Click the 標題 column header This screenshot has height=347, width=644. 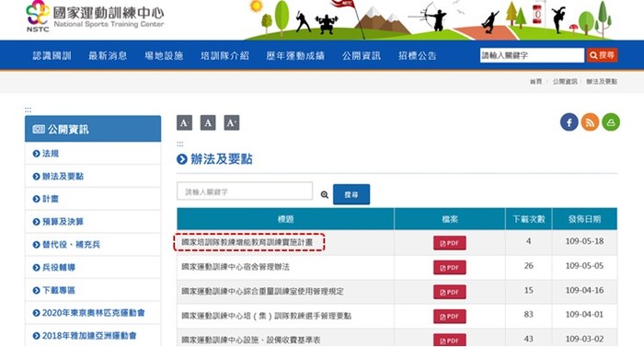point(285,219)
